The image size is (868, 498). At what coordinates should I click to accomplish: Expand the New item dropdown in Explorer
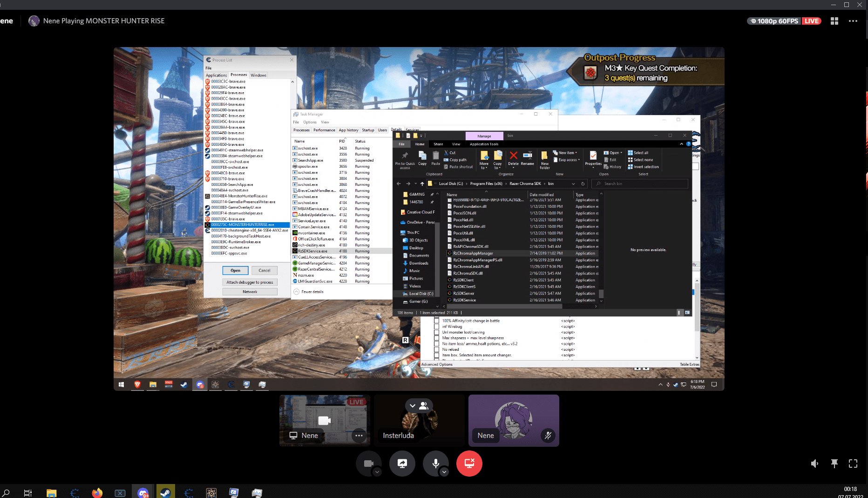pyautogui.click(x=565, y=153)
